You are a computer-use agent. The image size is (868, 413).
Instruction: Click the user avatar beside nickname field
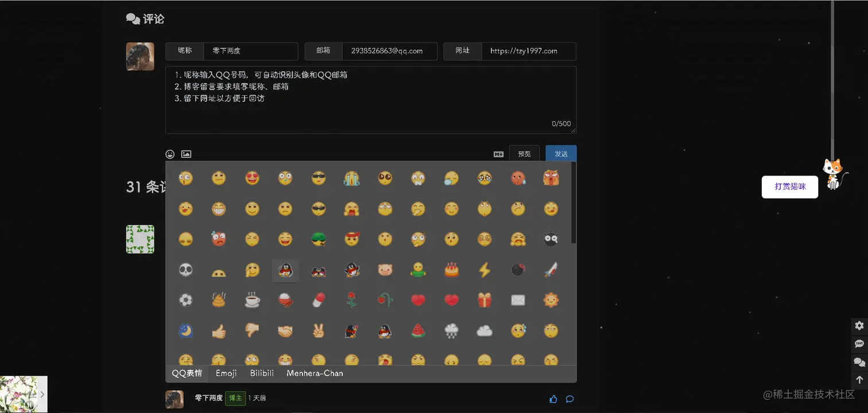coord(140,56)
